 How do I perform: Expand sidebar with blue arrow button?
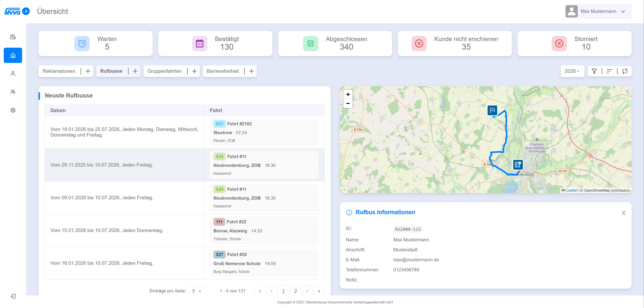[26, 11]
